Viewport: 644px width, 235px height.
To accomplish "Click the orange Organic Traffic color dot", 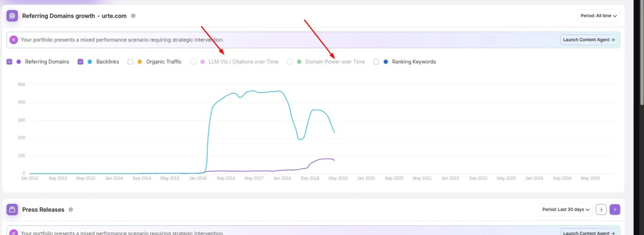I will click(140, 62).
